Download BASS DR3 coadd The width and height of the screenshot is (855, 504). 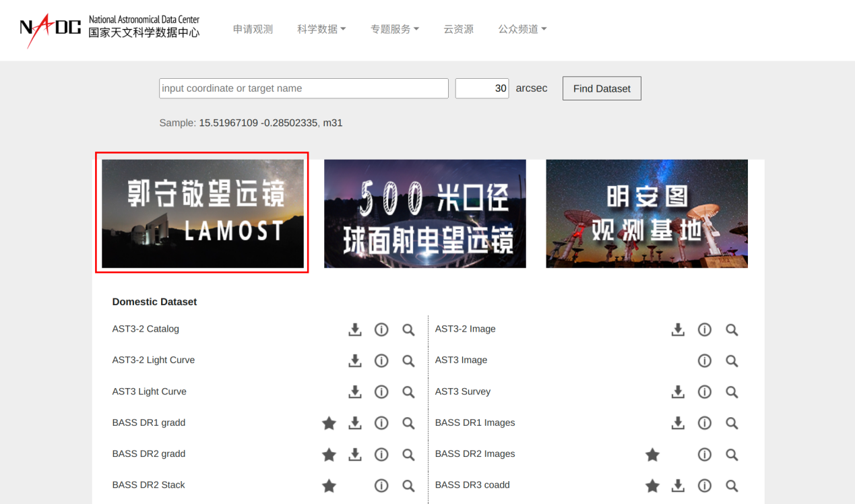click(678, 485)
